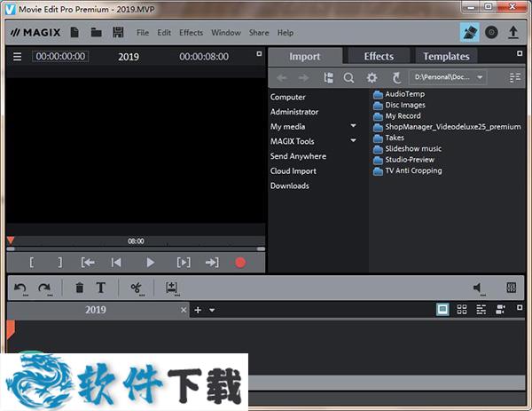The image size is (532, 411).
Task: Create a new project with the blank page icon
Action: pyautogui.click(x=74, y=33)
